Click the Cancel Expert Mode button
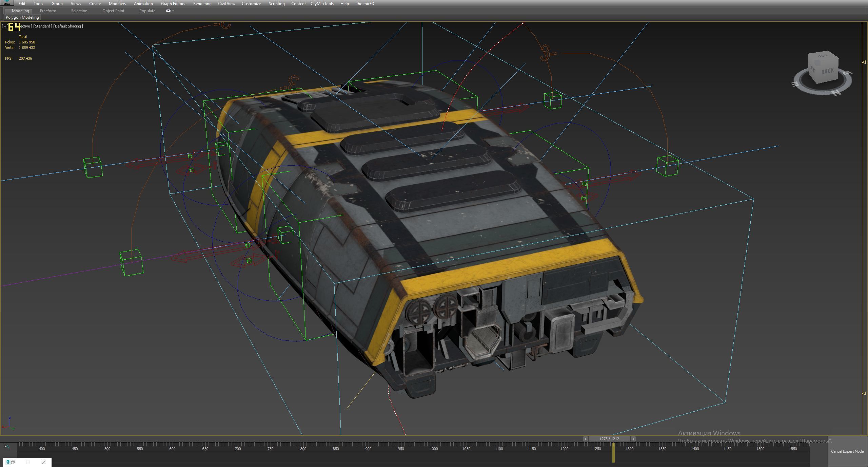 (847, 451)
